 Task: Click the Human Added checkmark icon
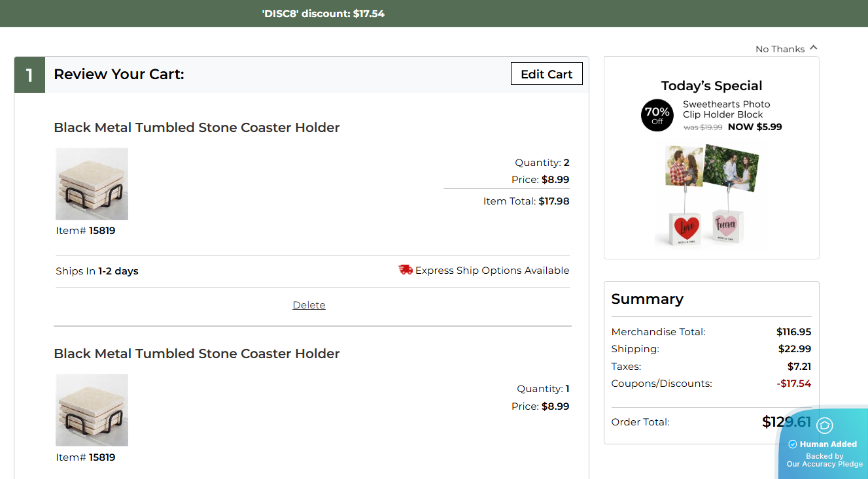tap(792, 444)
